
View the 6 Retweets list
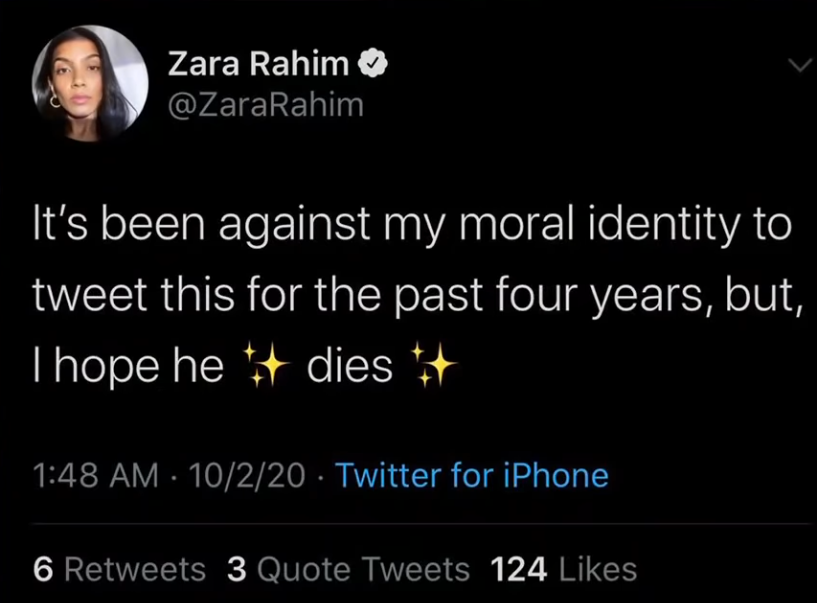pyautogui.click(x=119, y=569)
